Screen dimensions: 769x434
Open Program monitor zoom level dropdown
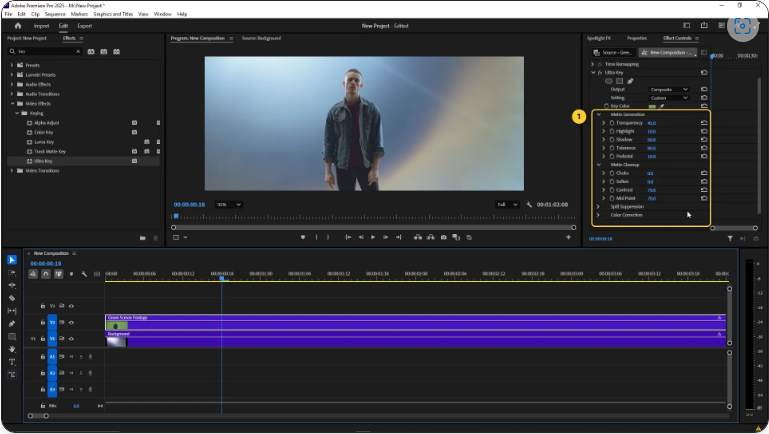[229, 204]
